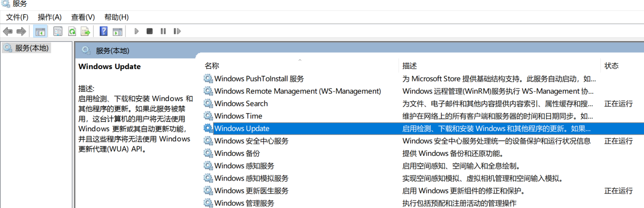Screen dimensions: 644x208
Task: Click gear icon of Windows 管理服务
Action: tap(208, 203)
